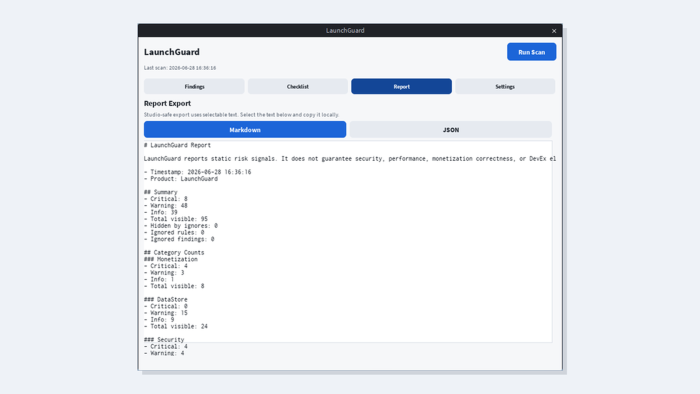Click the LaunchGuard risk signals disclaimer line

click(x=350, y=158)
